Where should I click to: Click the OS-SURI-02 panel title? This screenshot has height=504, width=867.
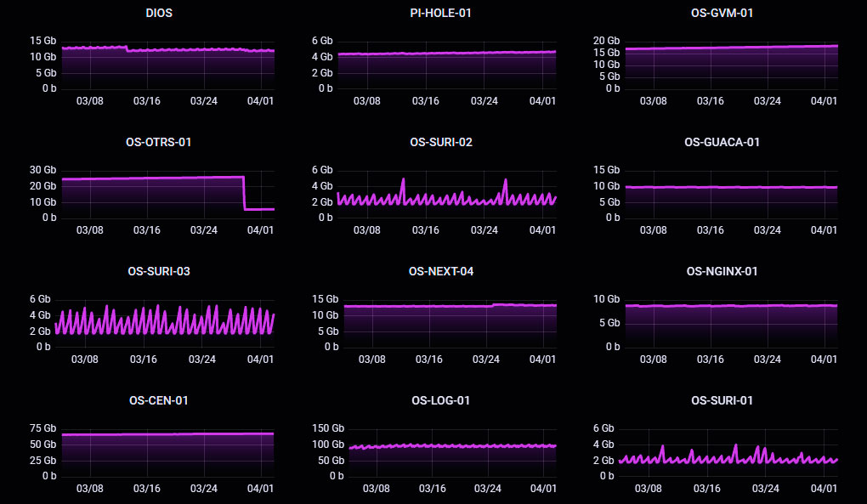[x=440, y=142]
